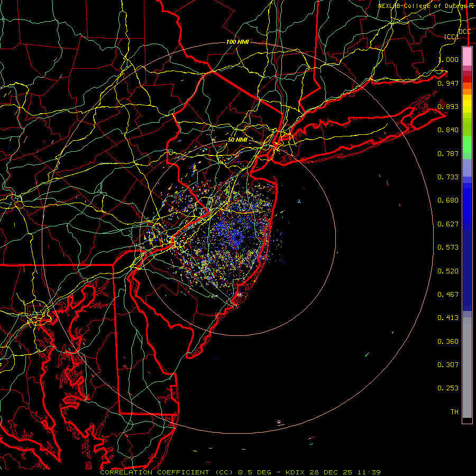The height and width of the screenshot is (476, 476).
Task: Pick the periwinkle segment of the color bar
Action: [x=467, y=168]
